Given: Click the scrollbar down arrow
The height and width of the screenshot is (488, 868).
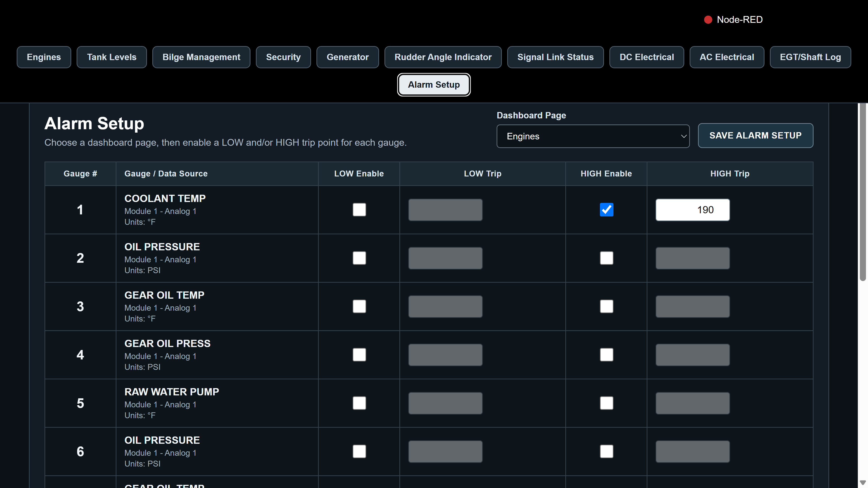Looking at the screenshot, I should point(863,483).
